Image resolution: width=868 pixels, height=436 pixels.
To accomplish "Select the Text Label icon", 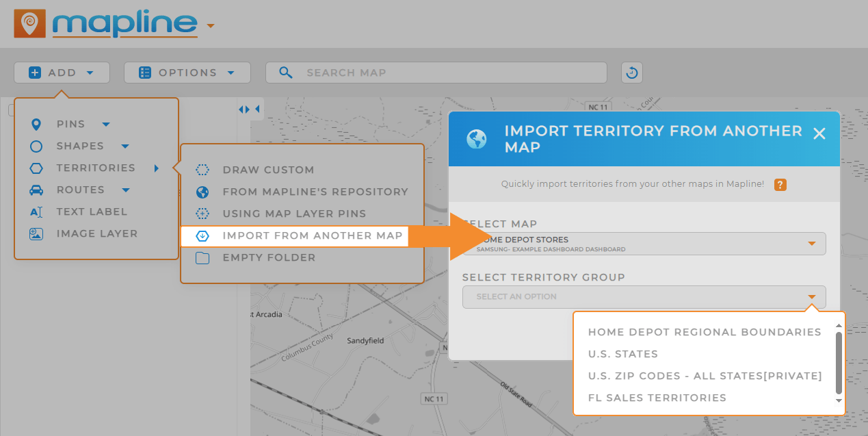I will [37, 211].
